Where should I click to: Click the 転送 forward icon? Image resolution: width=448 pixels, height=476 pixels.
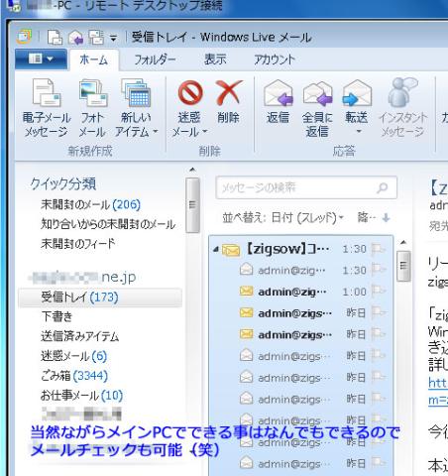pyautogui.click(x=357, y=93)
